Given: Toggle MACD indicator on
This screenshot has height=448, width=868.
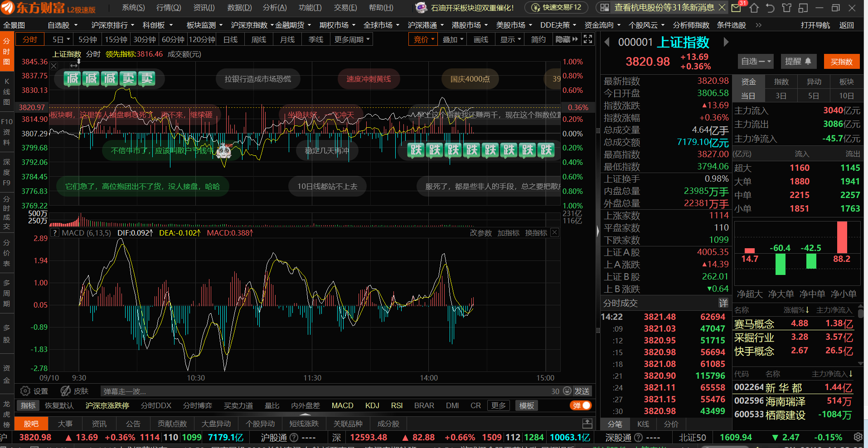Looking at the screenshot, I should (342, 405).
